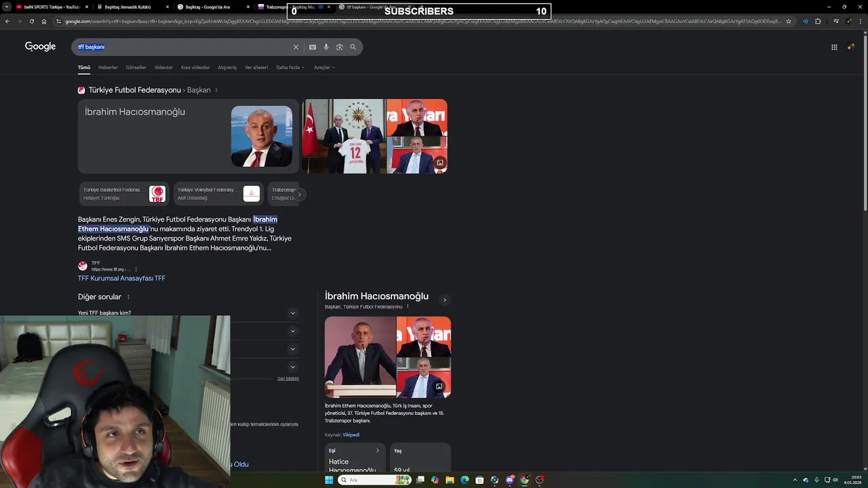Open the Yer siteleri tab
Viewport: 868px width, 488px height.
256,67
